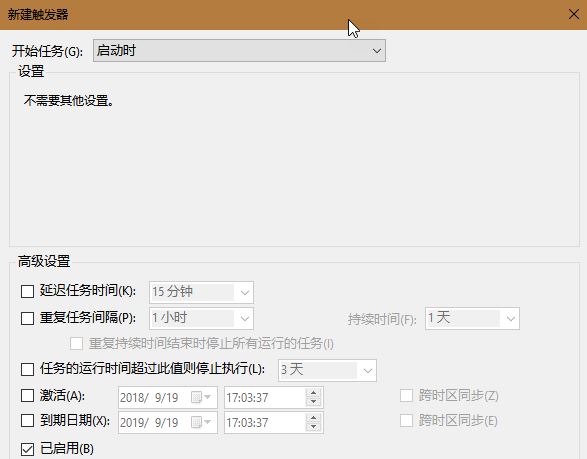Expand the 15 分钟 delay dropdown
Viewport: 587px width, 459px height.
click(201, 292)
